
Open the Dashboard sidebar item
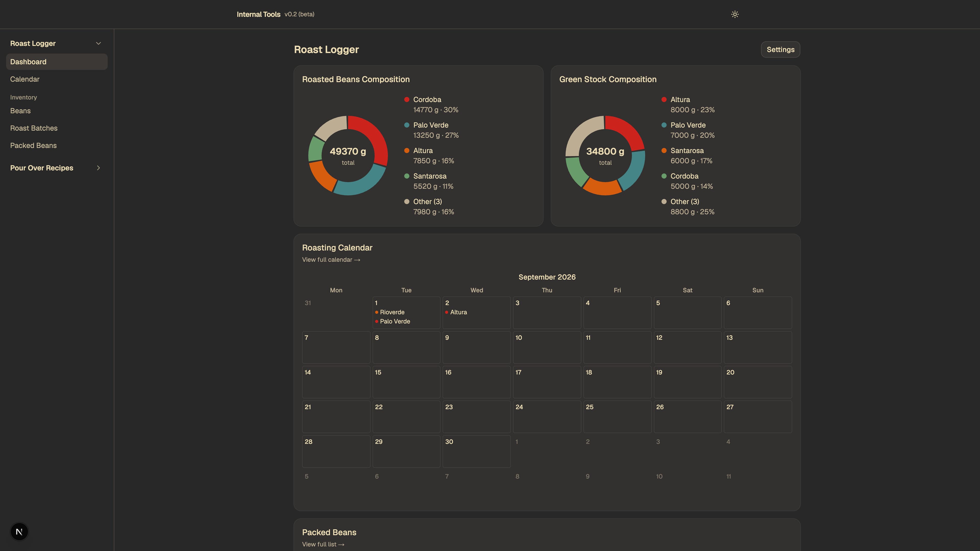(x=57, y=61)
